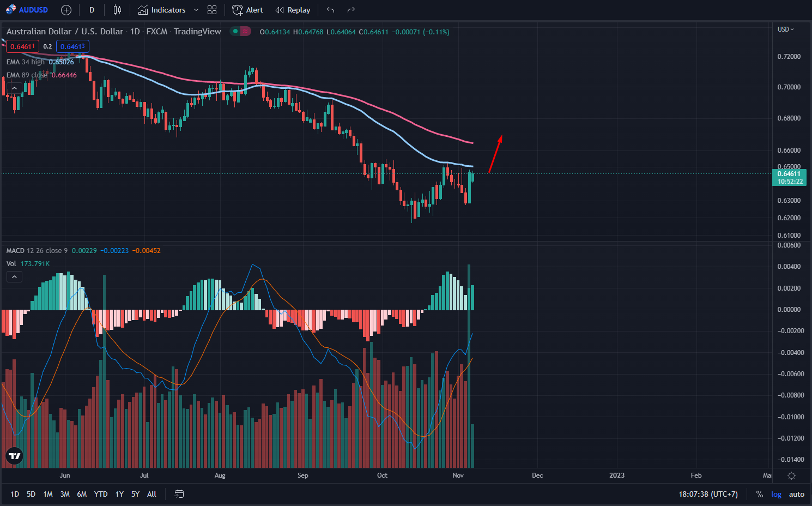Open the USD currency dropdown
812x506 pixels.
tap(785, 29)
